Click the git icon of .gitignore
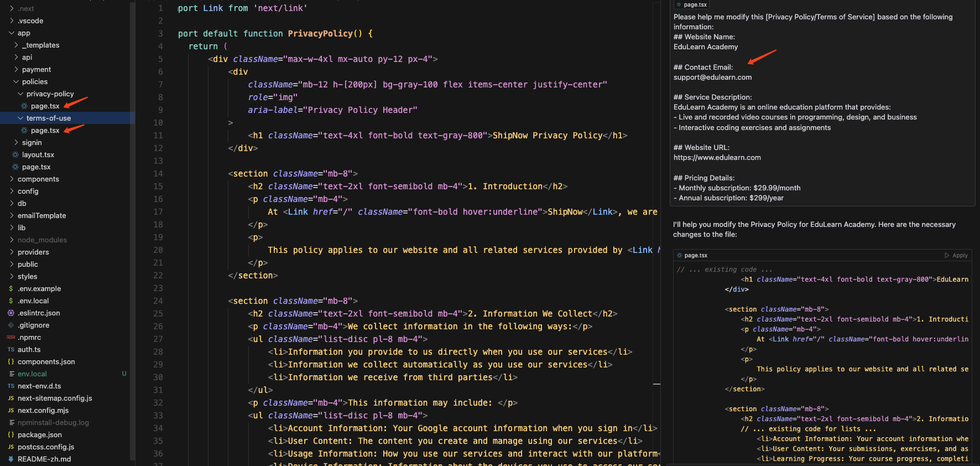Image resolution: width=980 pixels, height=466 pixels. [11, 325]
